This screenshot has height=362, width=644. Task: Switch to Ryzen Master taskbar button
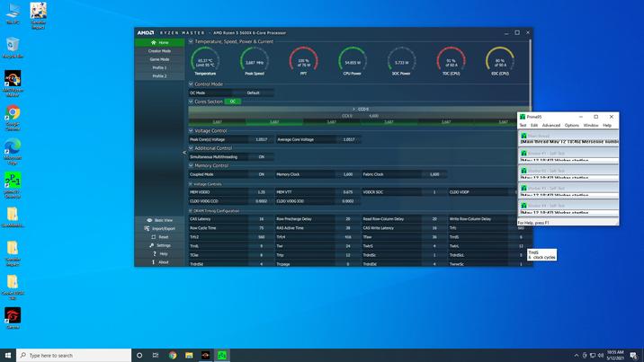click(x=205, y=356)
